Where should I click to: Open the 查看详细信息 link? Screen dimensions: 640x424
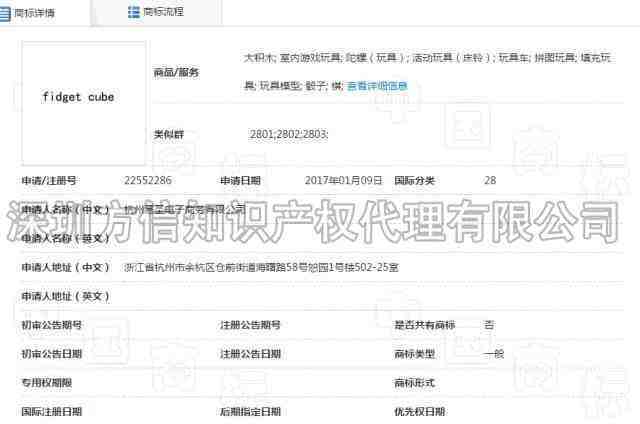pos(377,86)
